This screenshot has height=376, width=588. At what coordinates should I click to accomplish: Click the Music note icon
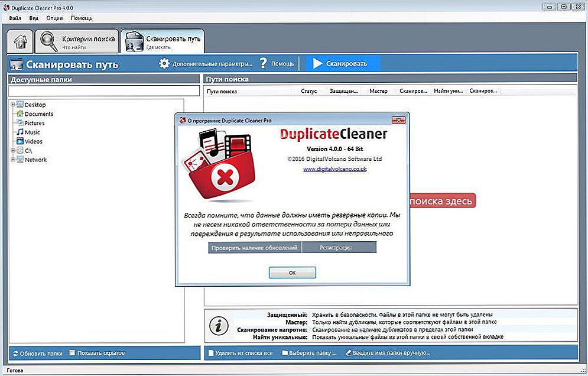pos(20,132)
